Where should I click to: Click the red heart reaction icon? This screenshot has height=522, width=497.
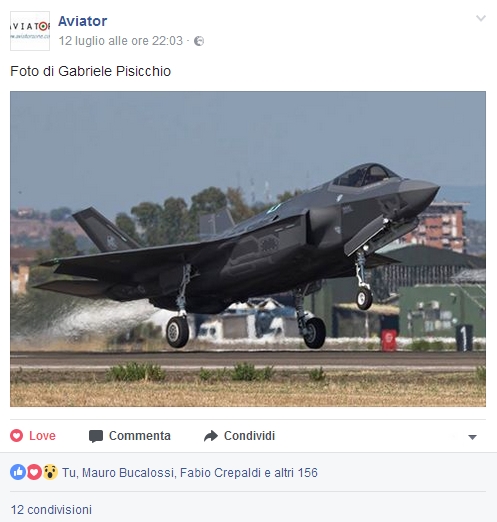click(x=34, y=472)
